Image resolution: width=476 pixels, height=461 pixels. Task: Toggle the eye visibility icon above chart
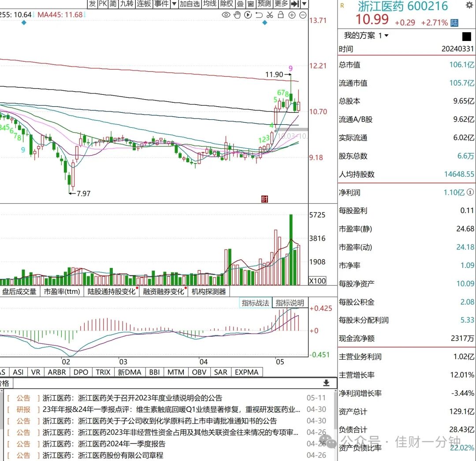(x=226, y=15)
